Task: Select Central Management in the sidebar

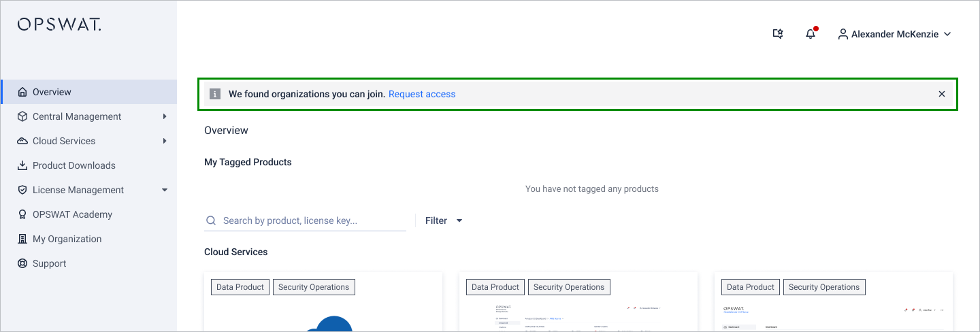Action: click(88, 116)
